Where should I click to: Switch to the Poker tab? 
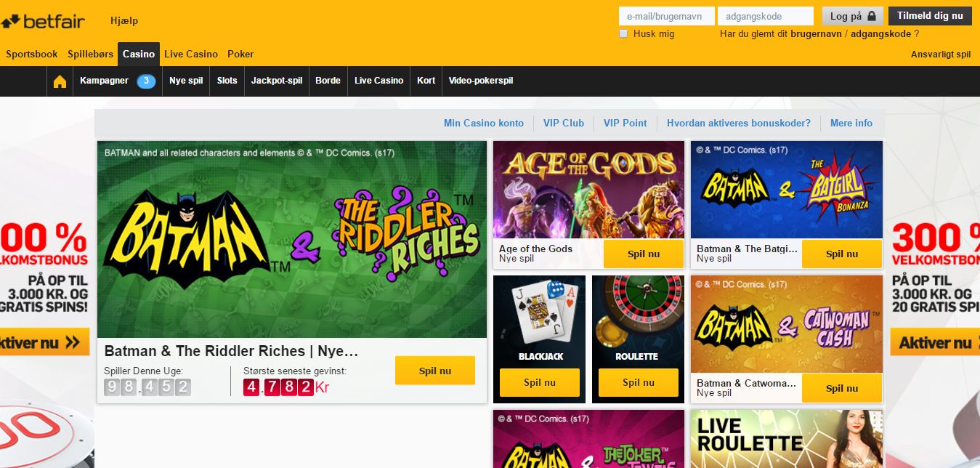240,54
